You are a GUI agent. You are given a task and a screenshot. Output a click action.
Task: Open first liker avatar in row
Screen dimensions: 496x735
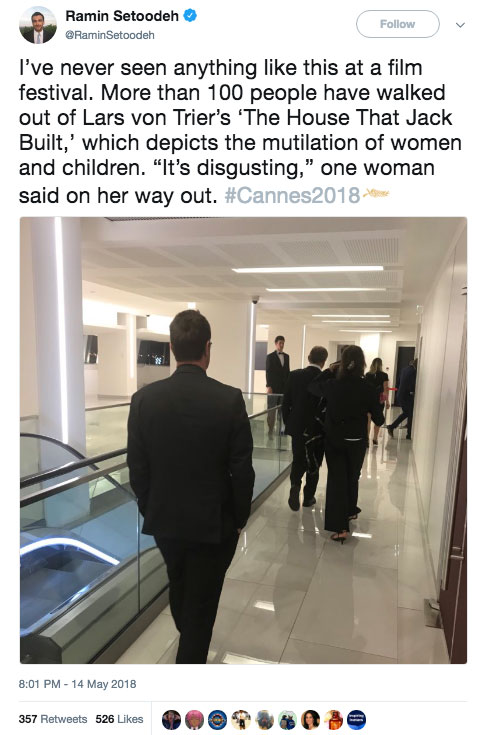coord(171,720)
